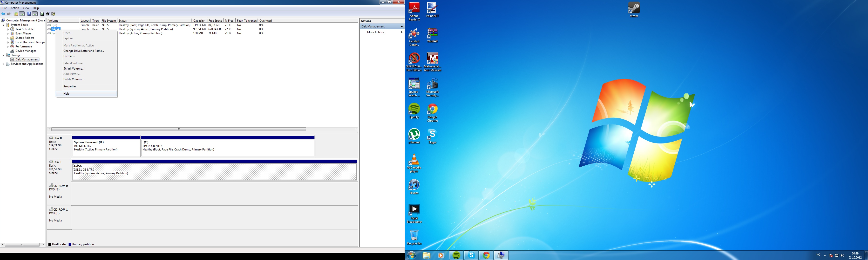The image size is (868, 260).
Task: Open the Spotify desktop shortcut
Action: point(414,111)
